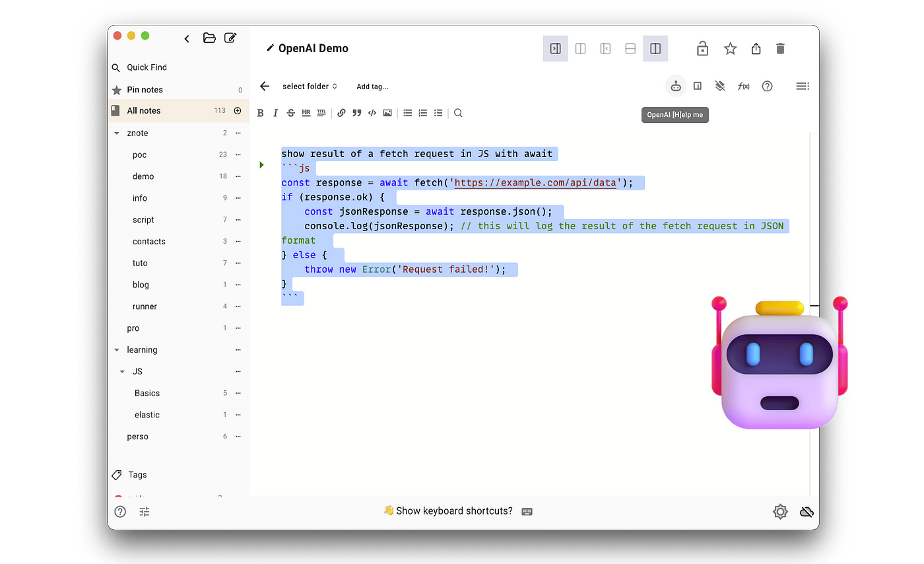The width and height of the screenshot is (924, 564).
Task: Create a new note
Action: [x=230, y=38]
